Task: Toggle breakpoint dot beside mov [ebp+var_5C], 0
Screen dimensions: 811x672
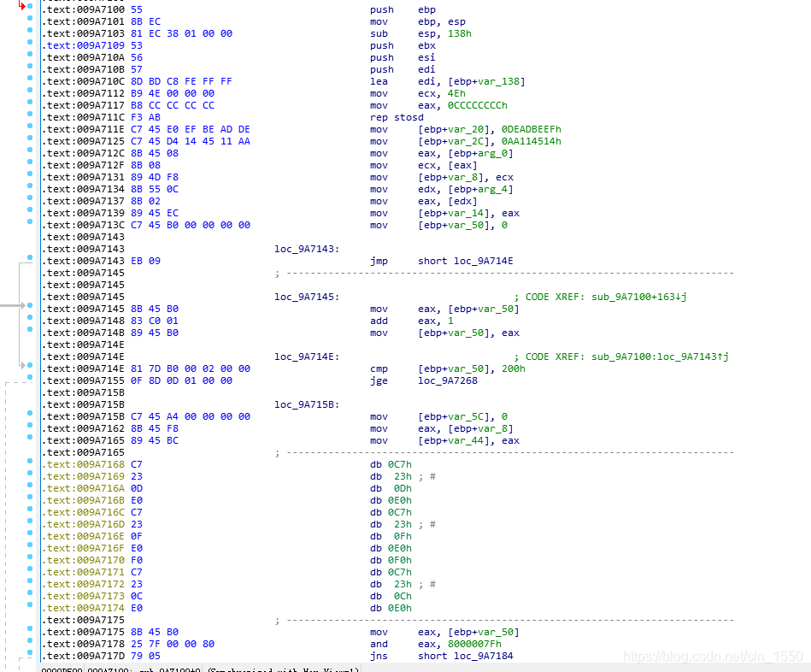Action: click(x=30, y=413)
